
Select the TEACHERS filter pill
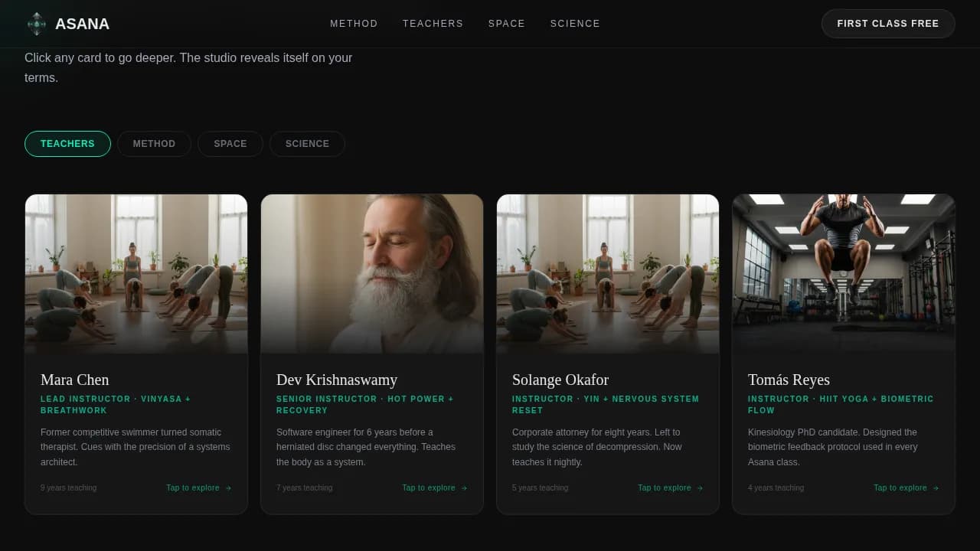67,144
